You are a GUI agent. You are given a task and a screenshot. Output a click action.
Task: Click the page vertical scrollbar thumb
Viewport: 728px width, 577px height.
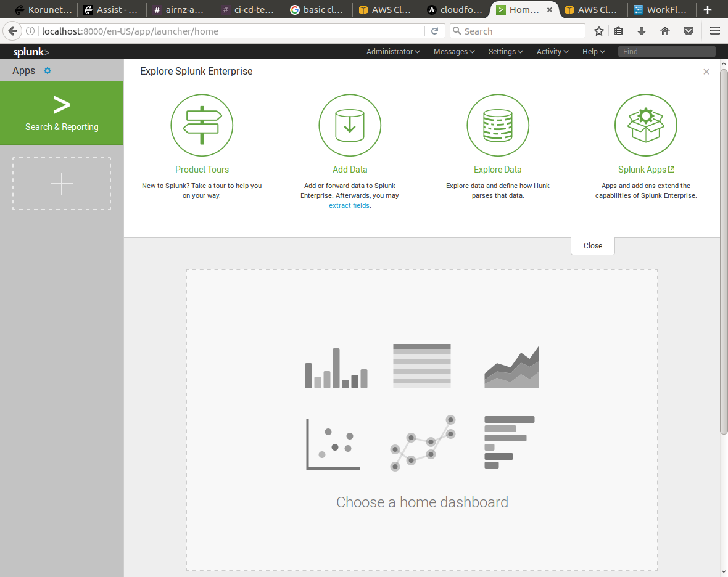(x=724, y=252)
